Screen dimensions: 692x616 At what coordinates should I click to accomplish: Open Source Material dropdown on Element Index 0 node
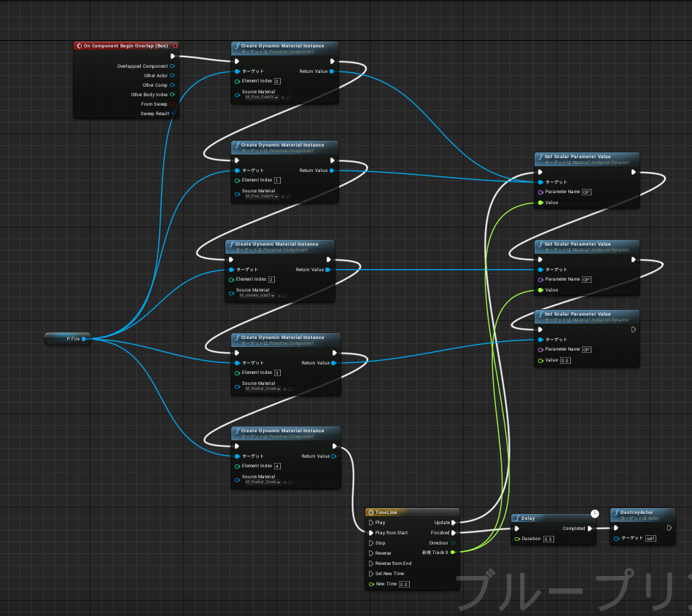(x=262, y=98)
